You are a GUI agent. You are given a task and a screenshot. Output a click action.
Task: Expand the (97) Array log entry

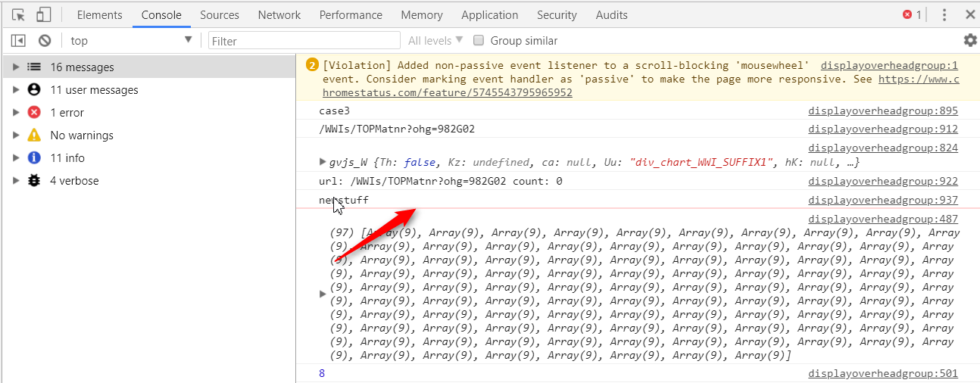323,294
